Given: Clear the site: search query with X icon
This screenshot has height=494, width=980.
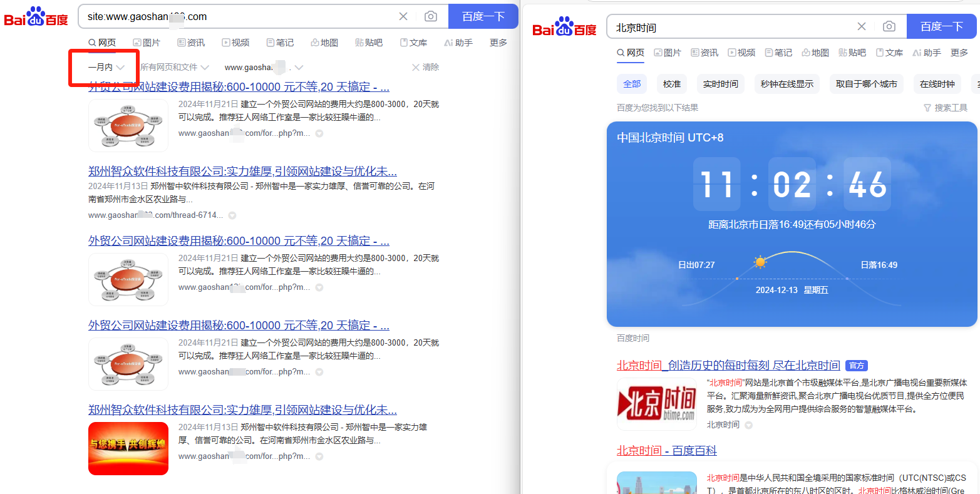Looking at the screenshot, I should (x=403, y=16).
